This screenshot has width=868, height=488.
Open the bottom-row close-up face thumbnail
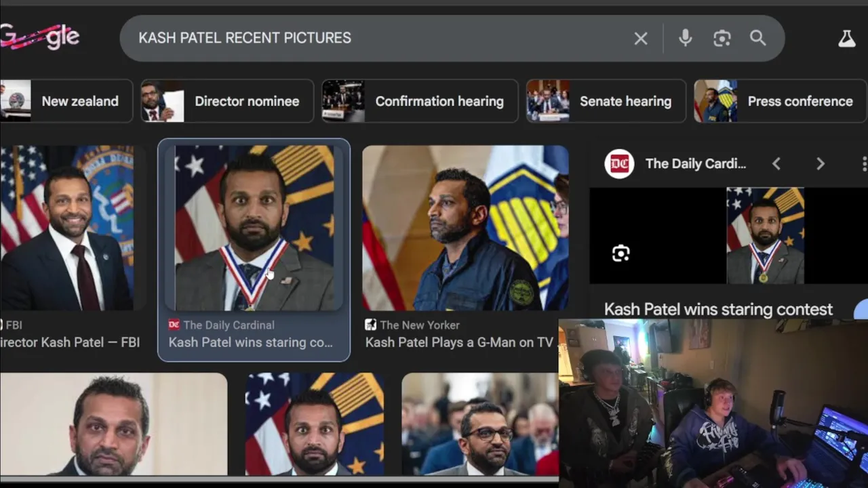(x=113, y=424)
